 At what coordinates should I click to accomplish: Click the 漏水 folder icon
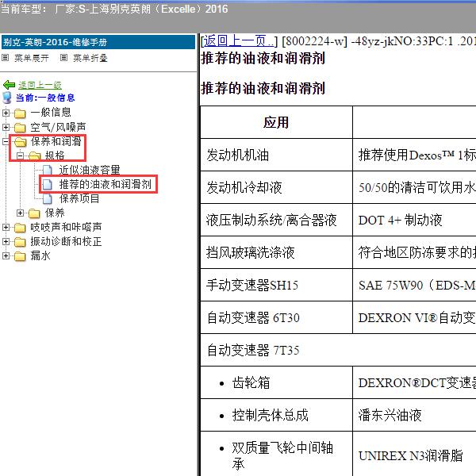pos(20,256)
